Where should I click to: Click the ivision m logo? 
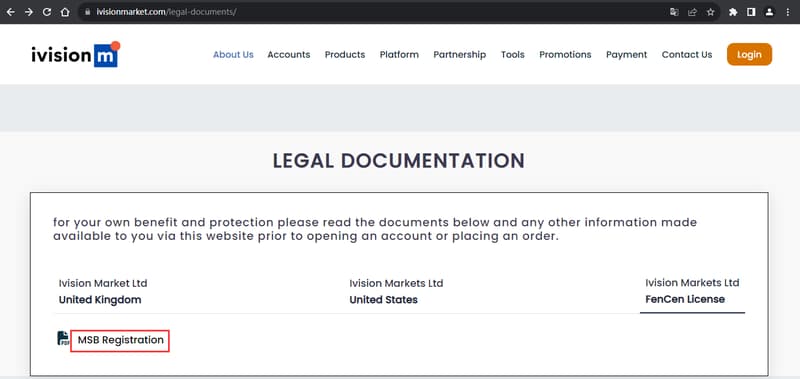click(x=76, y=54)
